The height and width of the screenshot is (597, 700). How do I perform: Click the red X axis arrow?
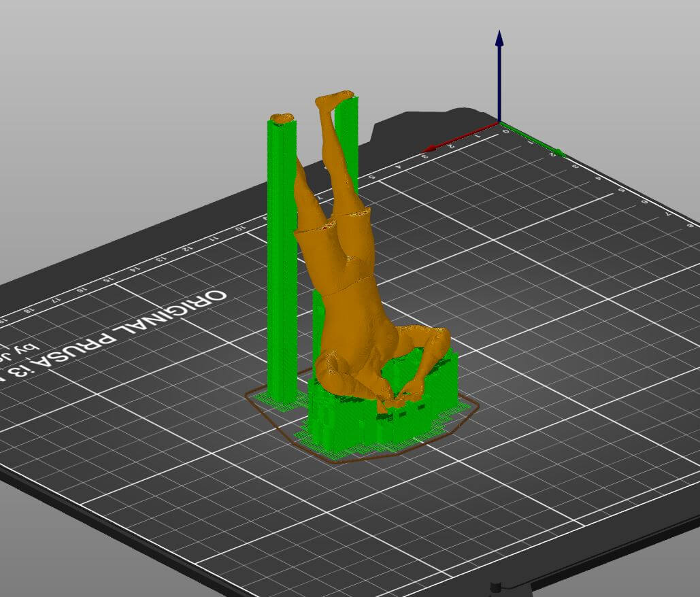pos(460,137)
